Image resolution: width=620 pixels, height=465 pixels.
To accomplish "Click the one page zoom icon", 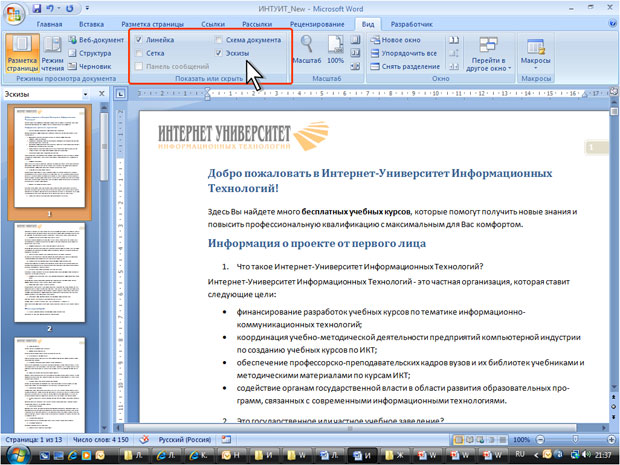I will pos(355,40).
